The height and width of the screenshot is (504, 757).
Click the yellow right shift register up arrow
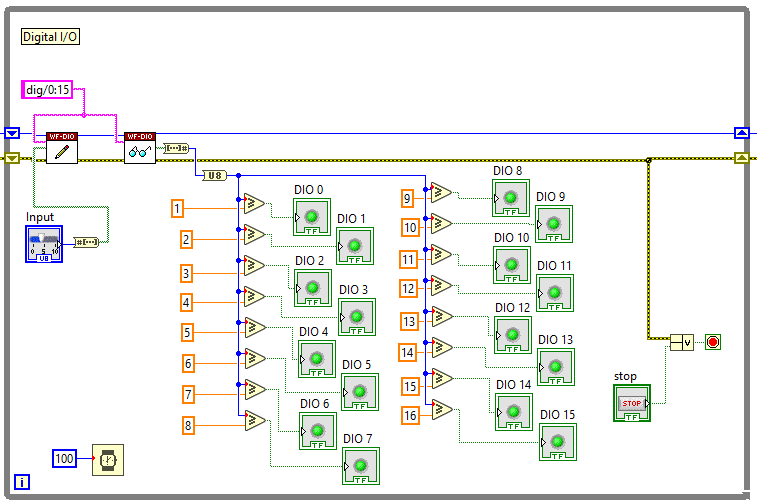coord(742,157)
